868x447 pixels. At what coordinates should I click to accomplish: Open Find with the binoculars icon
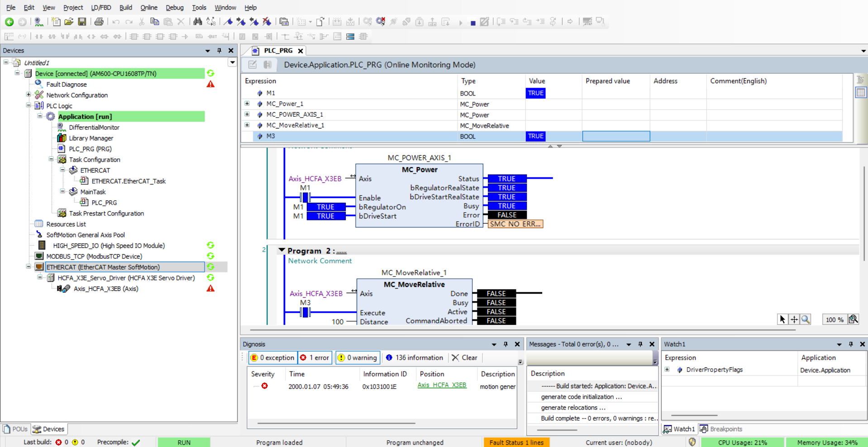197,22
